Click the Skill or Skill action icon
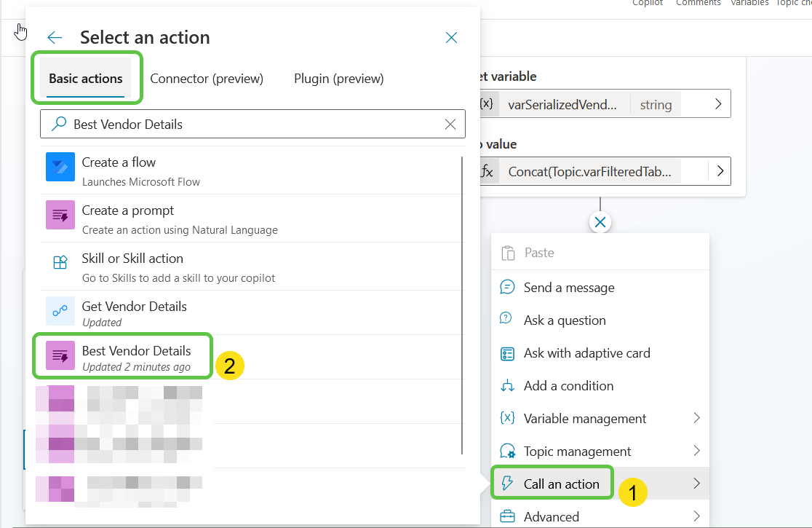Viewport: 812px width, 528px height. click(x=60, y=263)
